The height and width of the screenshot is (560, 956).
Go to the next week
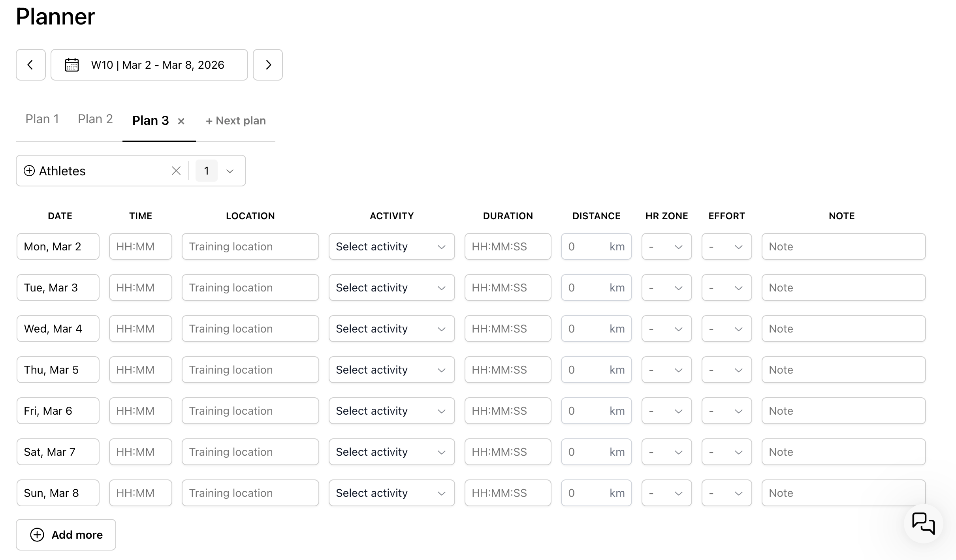point(268,65)
